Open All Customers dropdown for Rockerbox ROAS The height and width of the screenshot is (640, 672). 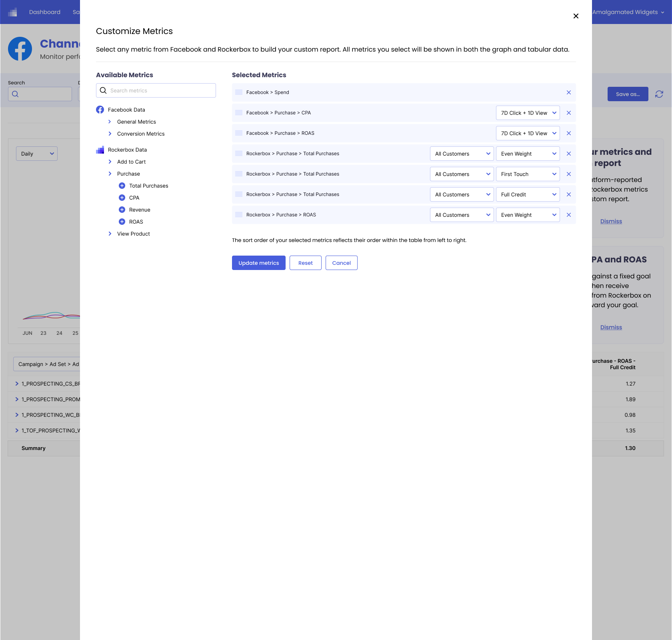(x=462, y=215)
